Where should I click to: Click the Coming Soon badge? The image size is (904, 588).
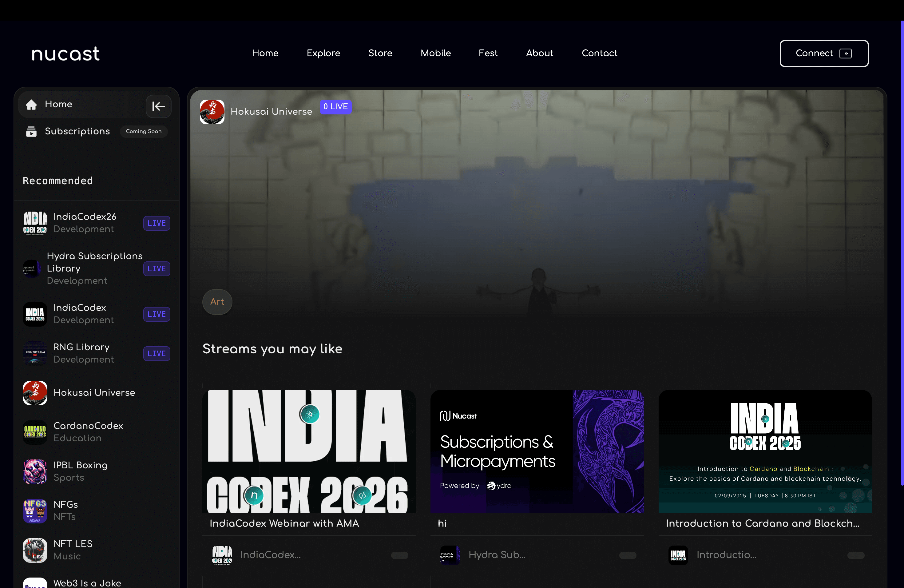tap(144, 131)
